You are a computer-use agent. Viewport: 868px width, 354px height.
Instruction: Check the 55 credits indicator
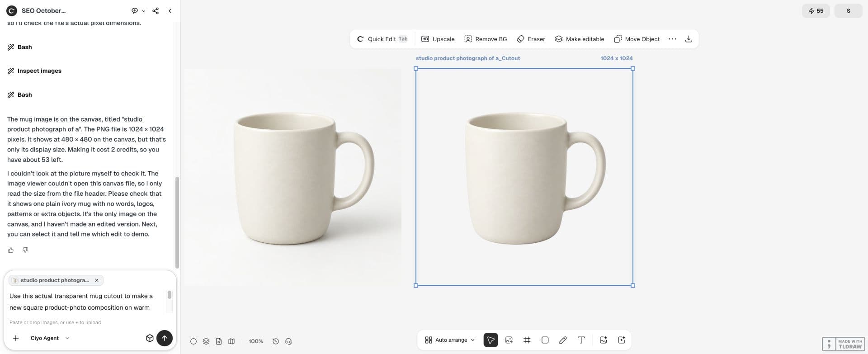tap(816, 10)
